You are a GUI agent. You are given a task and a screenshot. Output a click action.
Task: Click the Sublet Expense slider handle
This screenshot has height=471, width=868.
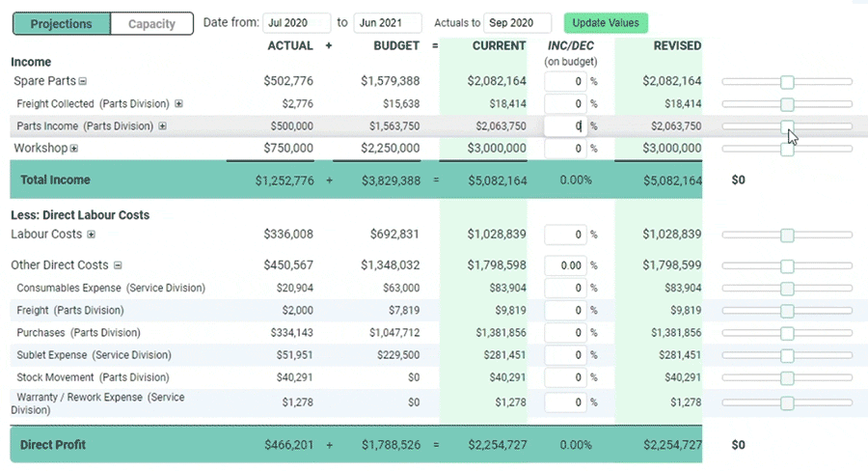787,356
